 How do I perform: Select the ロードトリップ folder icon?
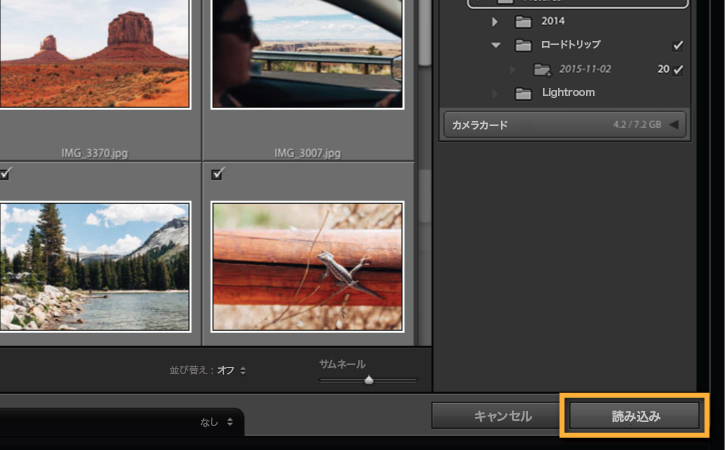523,45
